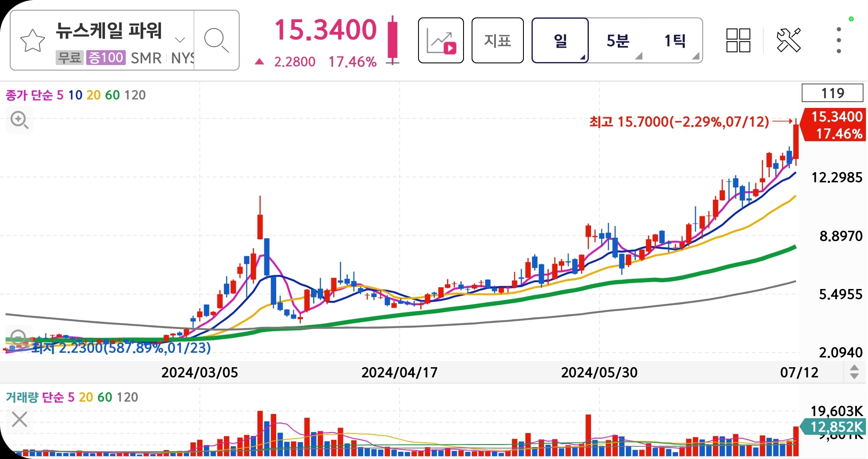868x459 pixels.
Task: Open the chart video replay icon
Action: [x=441, y=41]
